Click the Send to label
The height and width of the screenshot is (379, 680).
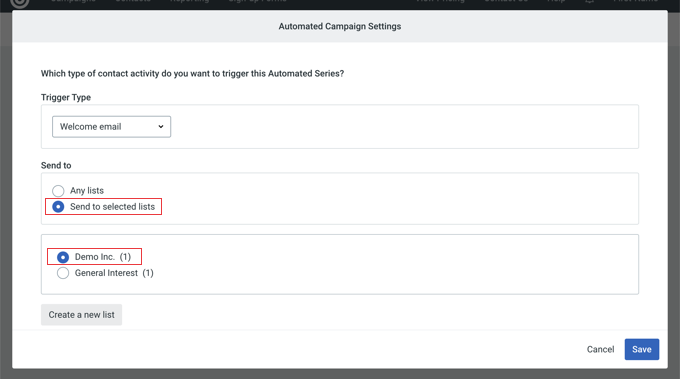tap(56, 166)
